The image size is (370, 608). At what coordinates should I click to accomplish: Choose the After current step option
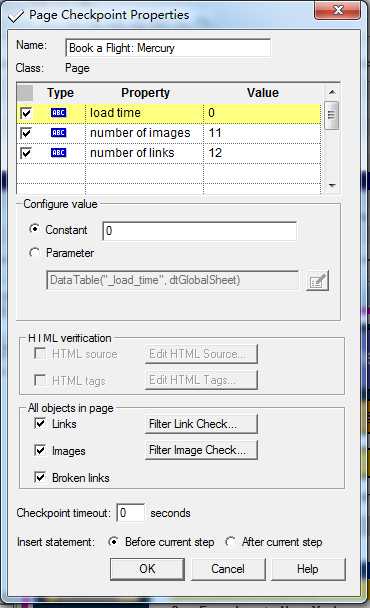point(230,541)
